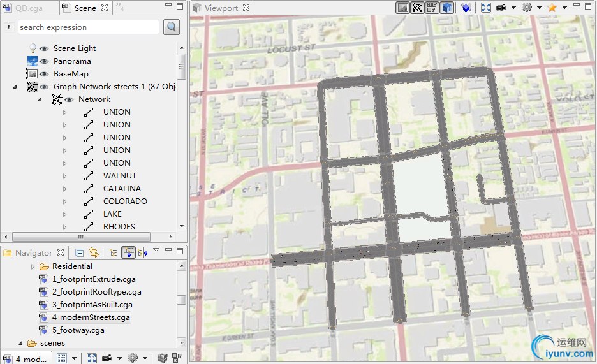Select 3_footprintAsBuilt.cga file
The image size is (597, 364).
pos(92,305)
